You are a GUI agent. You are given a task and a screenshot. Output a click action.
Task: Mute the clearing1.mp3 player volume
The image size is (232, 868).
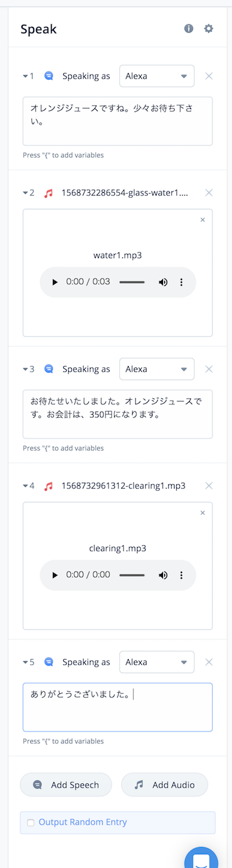[x=163, y=575]
